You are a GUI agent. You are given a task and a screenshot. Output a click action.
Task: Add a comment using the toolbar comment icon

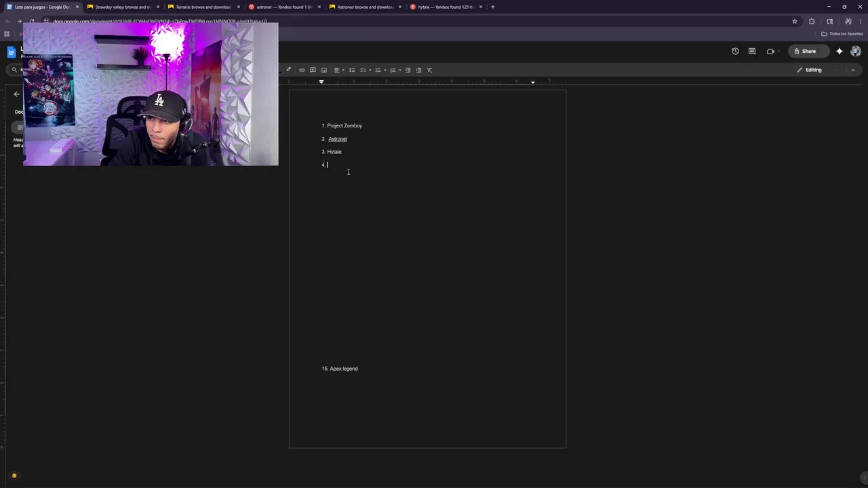tap(313, 70)
